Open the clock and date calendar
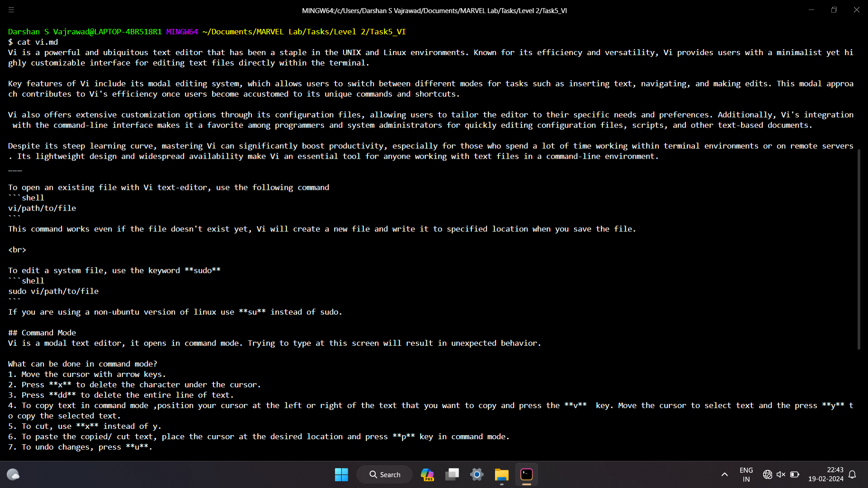The width and height of the screenshot is (868, 488). tap(826, 474)
